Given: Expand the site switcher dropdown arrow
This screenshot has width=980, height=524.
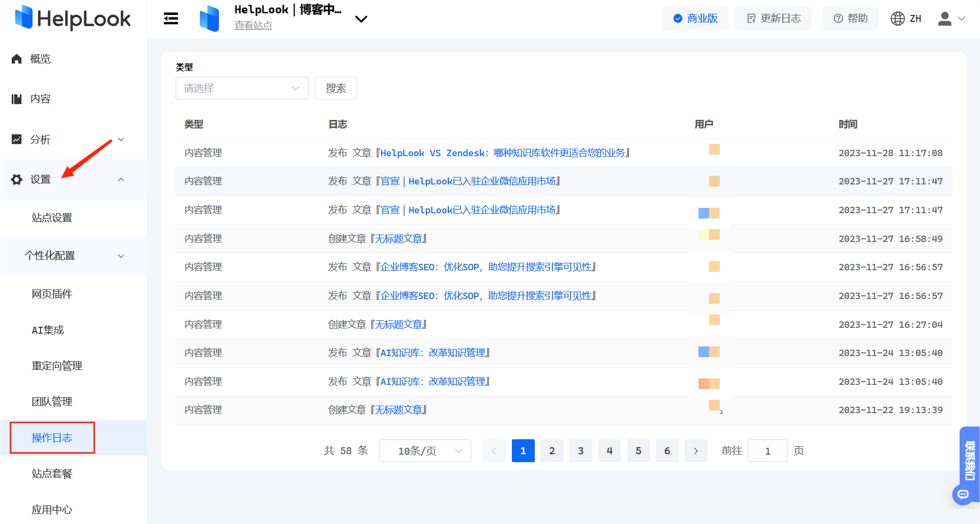Looking at the screenshot, I should pyautogui.click(x=361, y=19).
